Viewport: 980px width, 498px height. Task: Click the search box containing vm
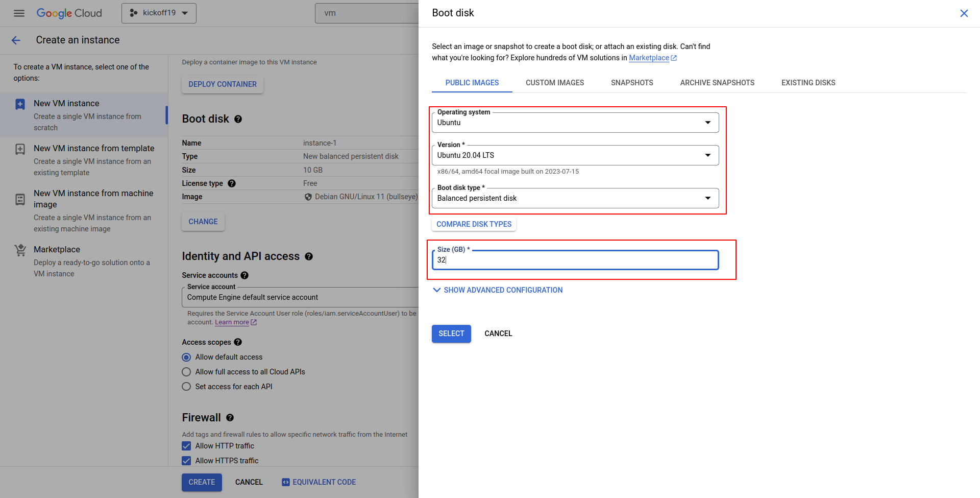[x=367, y=13]
